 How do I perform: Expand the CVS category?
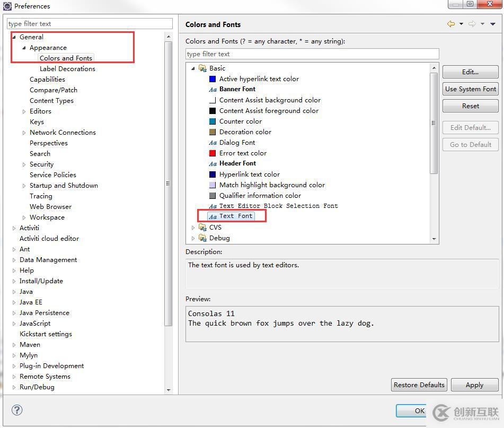193,228
